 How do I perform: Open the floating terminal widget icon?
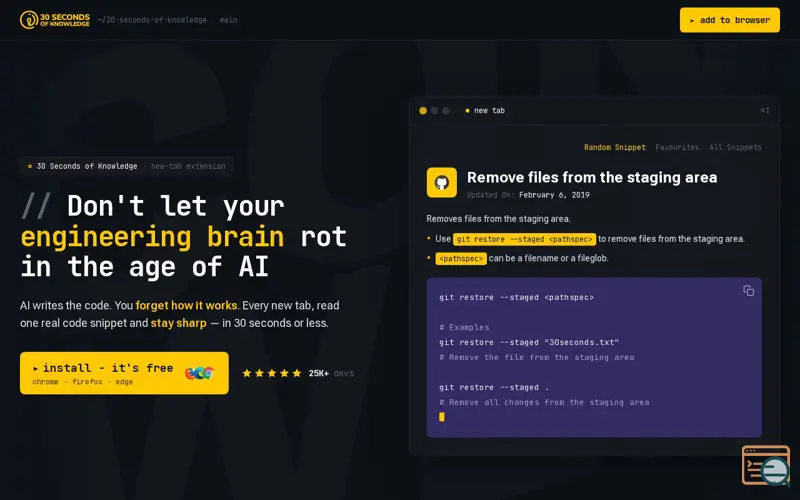(766, 465)
